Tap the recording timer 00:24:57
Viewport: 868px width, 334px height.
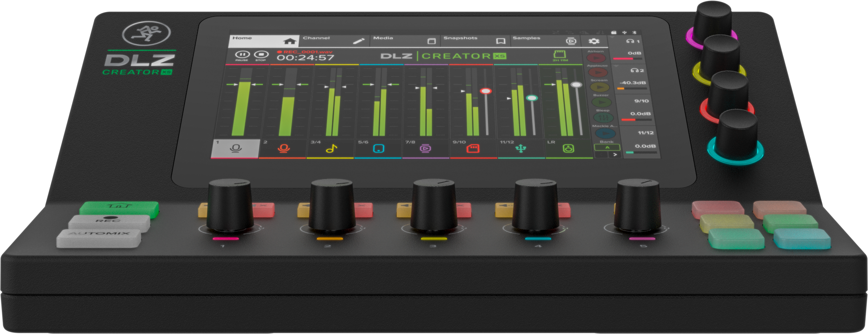(x=305, y=58)
